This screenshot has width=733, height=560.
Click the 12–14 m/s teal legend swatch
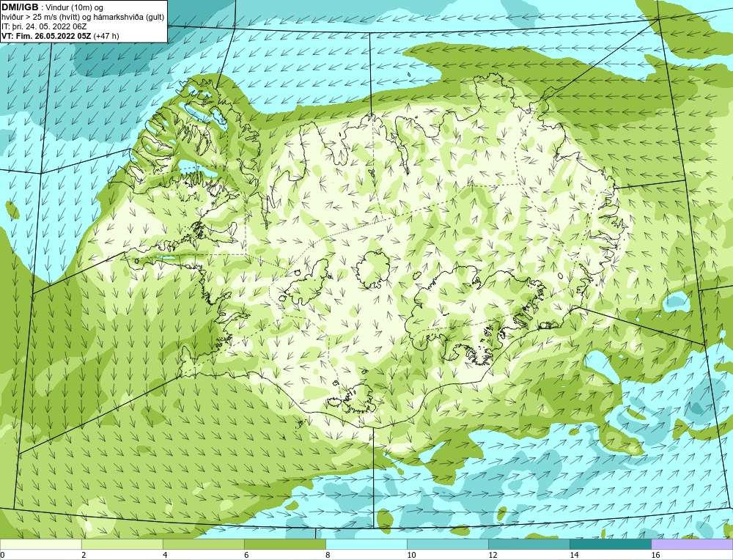(529, 544)
